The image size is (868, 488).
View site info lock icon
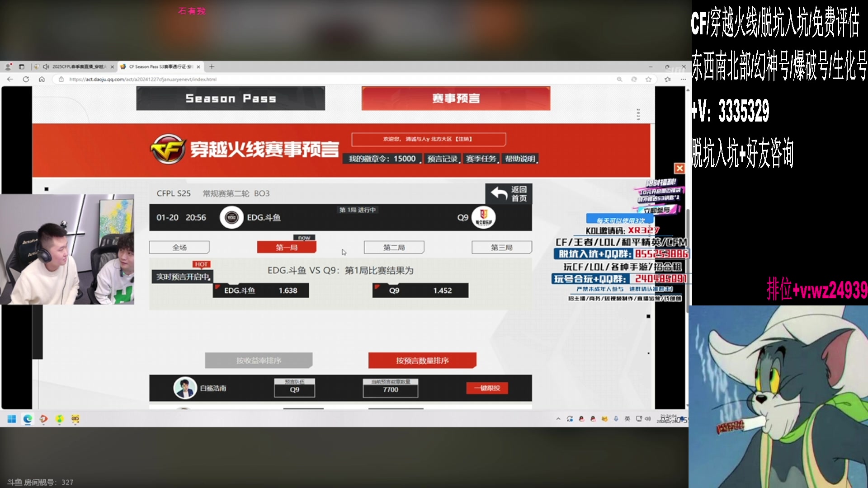(x=61, y=79)
